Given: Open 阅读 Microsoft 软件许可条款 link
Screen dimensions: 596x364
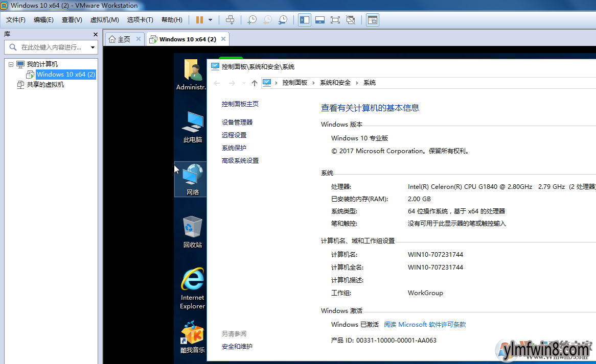Looking at the screenshot, I should coord(425,325).
